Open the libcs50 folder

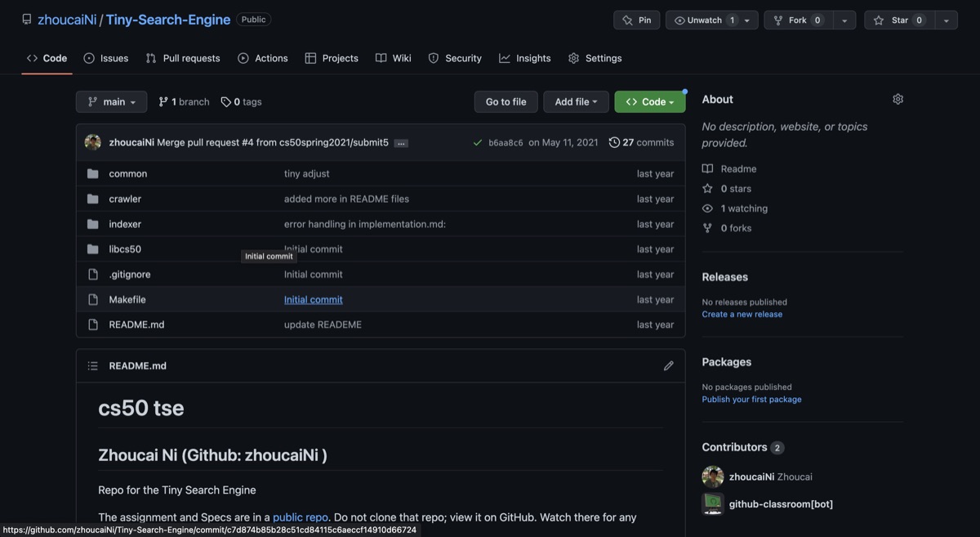[125, 249]
